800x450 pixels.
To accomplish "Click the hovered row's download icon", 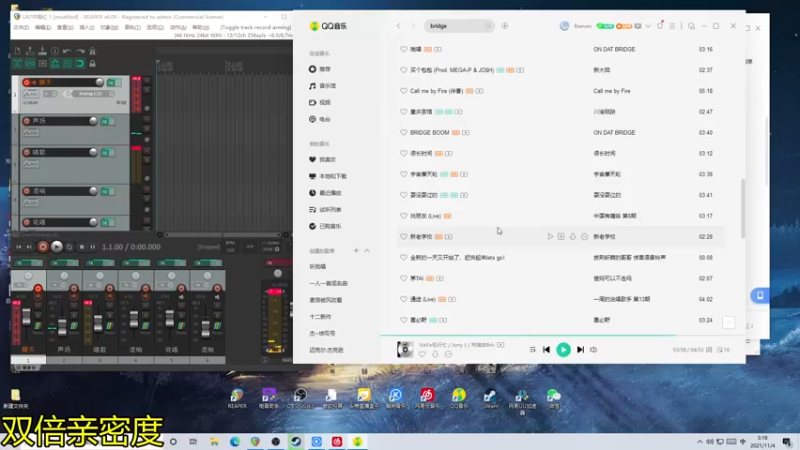I will [572, 237].
